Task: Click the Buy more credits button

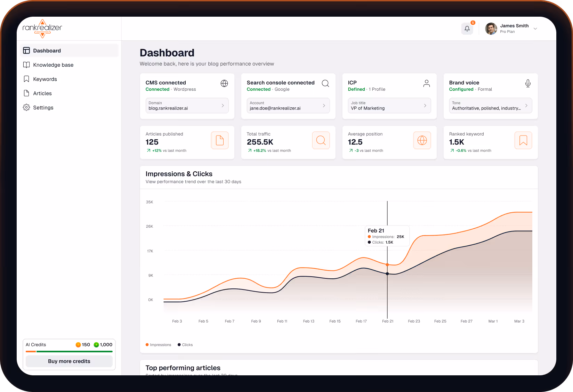Action: [69, 361]
